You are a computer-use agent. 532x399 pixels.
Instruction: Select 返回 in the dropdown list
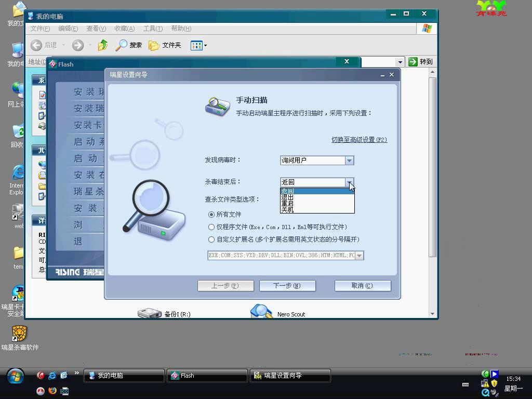(x=317, y=191)
